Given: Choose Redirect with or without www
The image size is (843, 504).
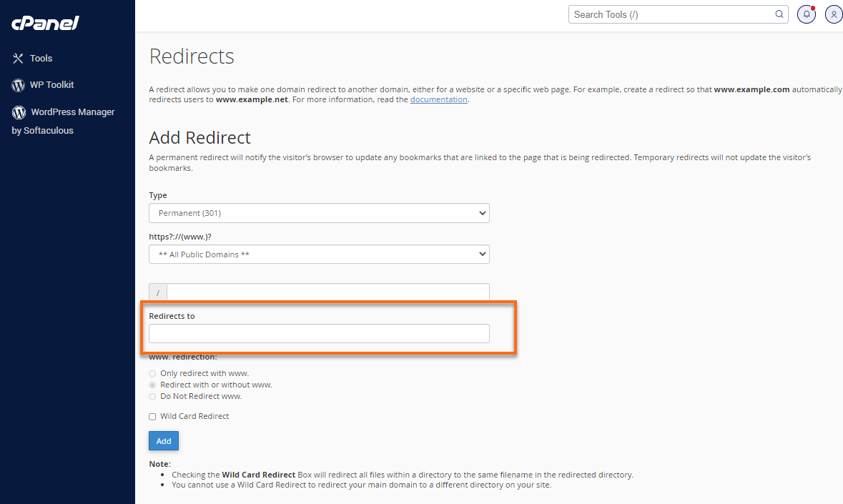Looking at the screenshot, I should pyautogui.click(x=152, y=385).
